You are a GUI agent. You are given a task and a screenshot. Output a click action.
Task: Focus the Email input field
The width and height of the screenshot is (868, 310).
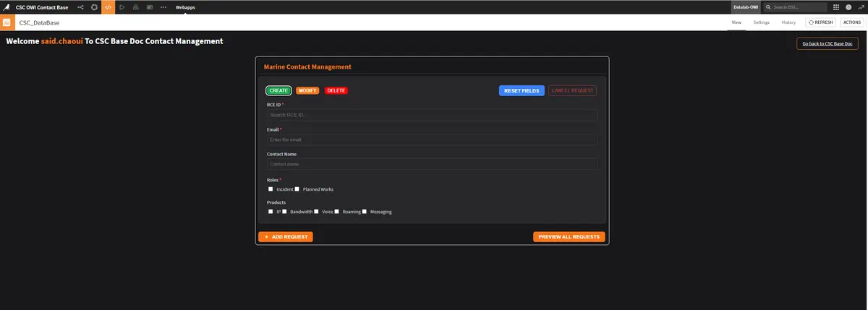coord(432,139)
